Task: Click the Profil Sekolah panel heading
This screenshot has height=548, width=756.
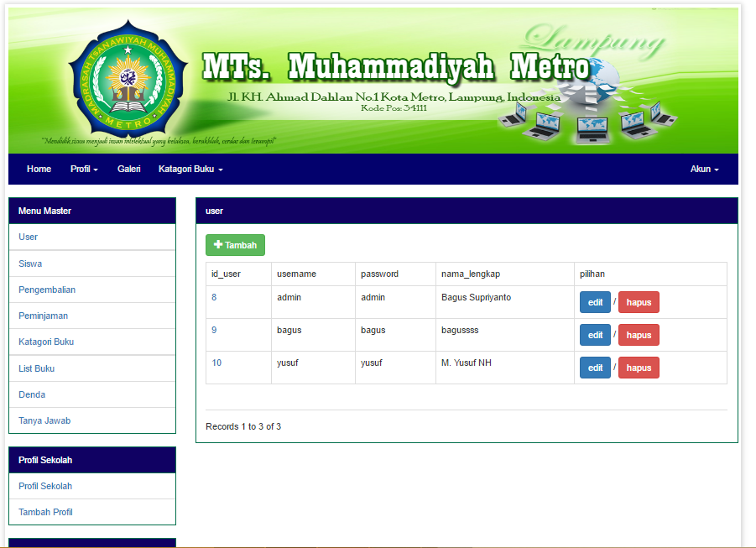Action: click(92, 460)
